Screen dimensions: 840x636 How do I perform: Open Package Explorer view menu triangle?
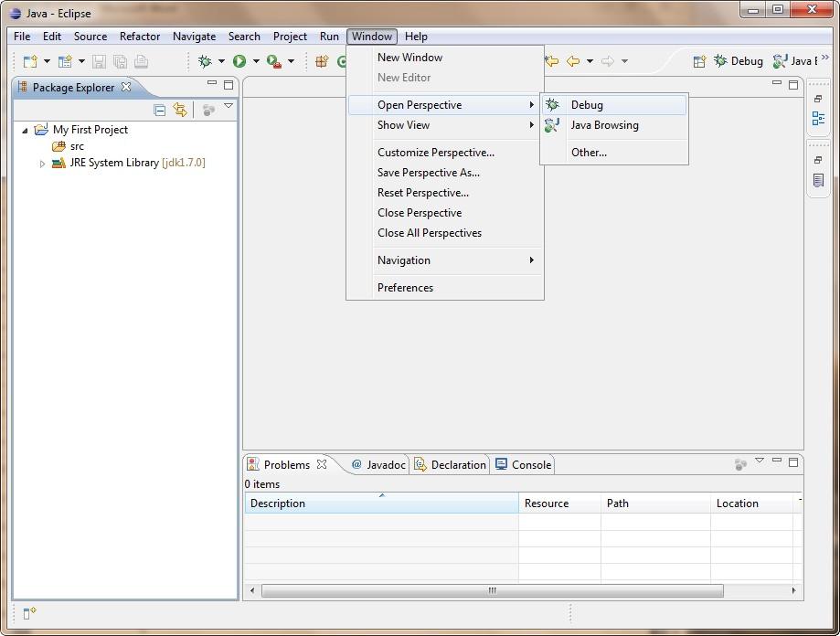(229, 106)
